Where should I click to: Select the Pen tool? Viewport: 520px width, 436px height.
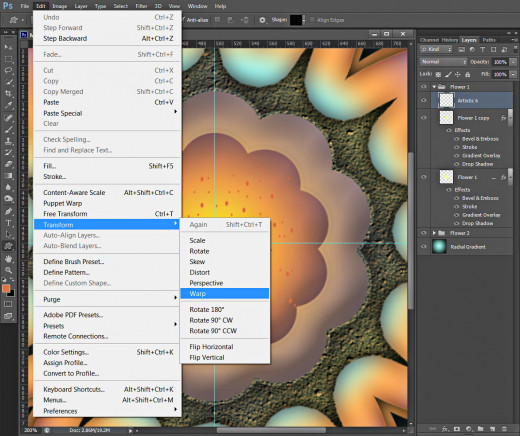[8, 211]
